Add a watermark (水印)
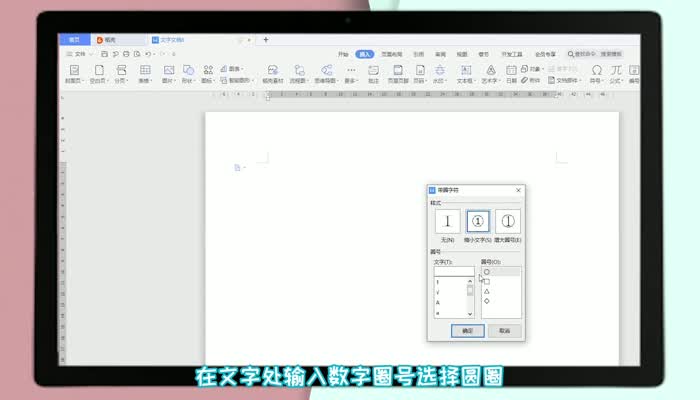This screenshot has height=400, width=700. click(x=440, y=74)
